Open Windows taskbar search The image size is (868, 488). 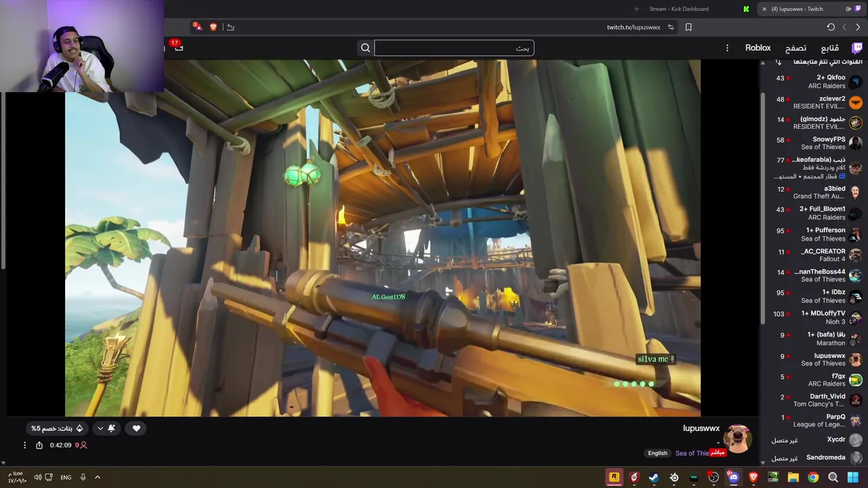(833, 477)
